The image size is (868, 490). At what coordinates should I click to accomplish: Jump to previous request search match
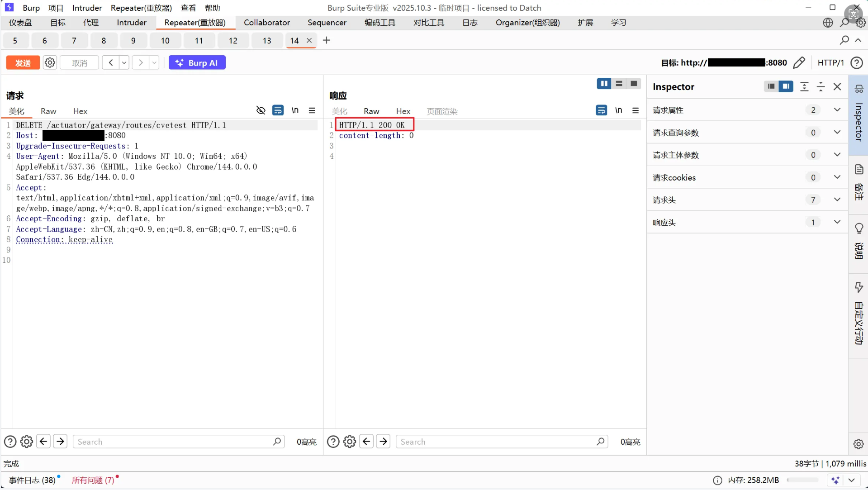coord(43,441)
